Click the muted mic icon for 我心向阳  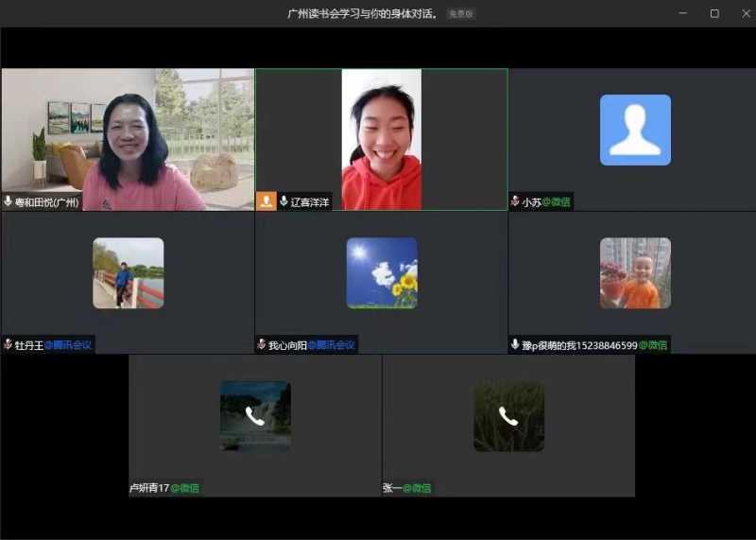point(262,345)
